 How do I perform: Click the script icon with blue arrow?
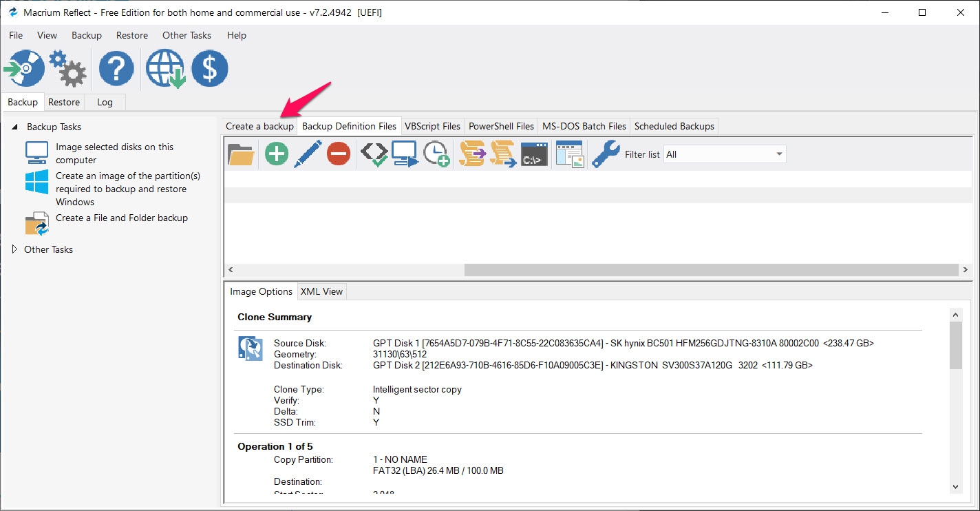click(504, 154)
